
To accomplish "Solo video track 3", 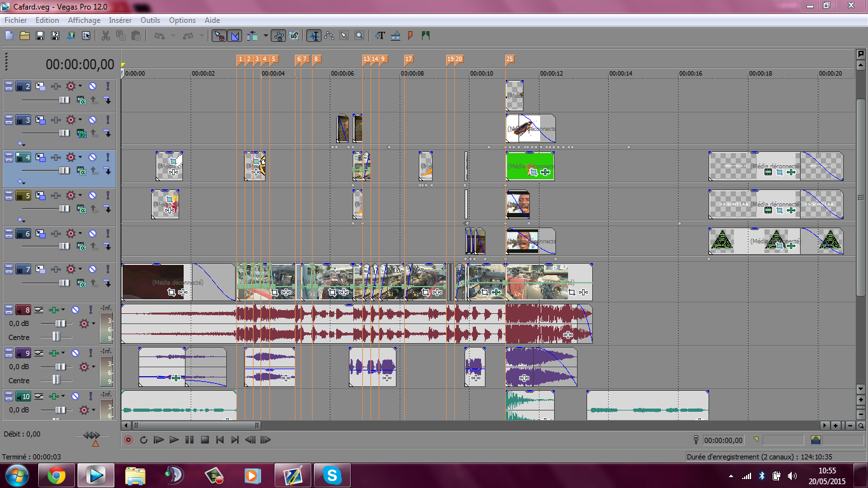I will click(x=107, y=119).
